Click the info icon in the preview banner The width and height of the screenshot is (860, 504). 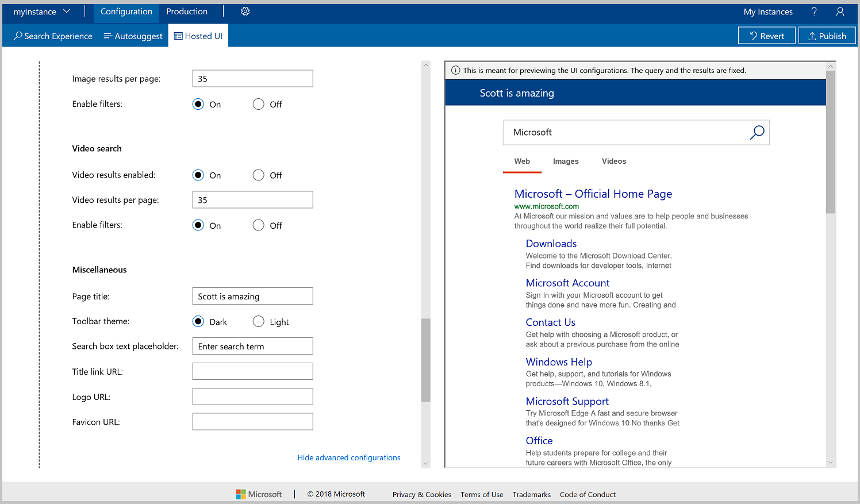455,70
